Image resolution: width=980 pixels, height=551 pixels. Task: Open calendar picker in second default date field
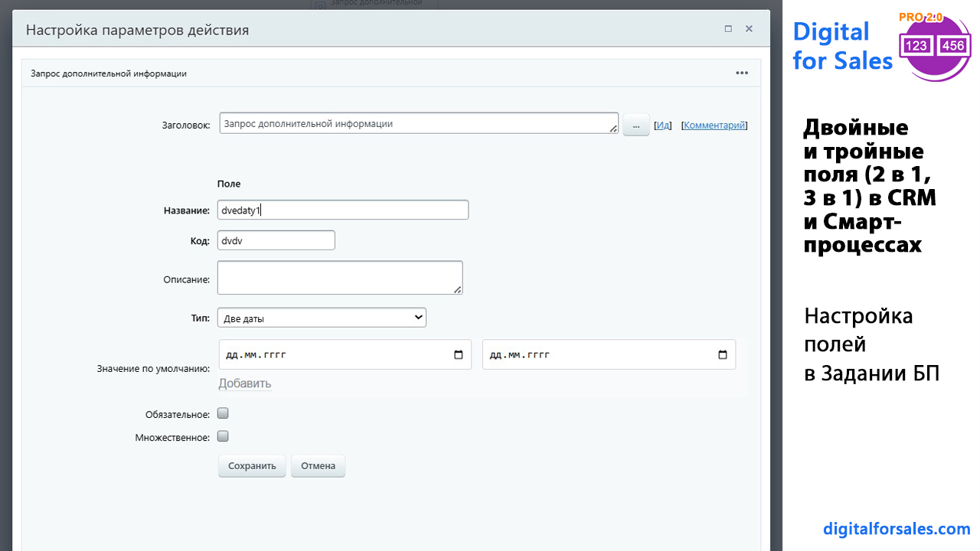coord(723,355)
